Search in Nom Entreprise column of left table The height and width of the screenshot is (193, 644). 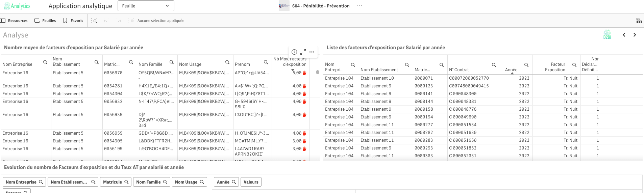(45, 62)
